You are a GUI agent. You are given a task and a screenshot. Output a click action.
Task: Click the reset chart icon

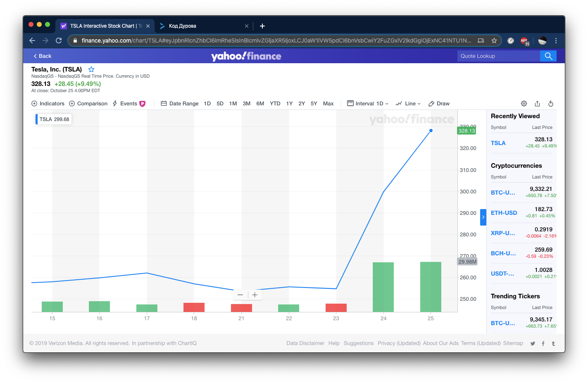point(551,104)
